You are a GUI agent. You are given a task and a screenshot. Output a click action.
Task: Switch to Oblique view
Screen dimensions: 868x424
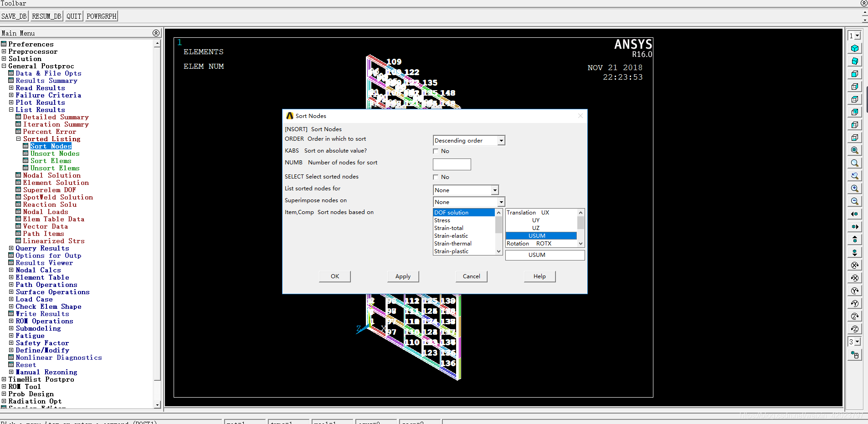855,61
